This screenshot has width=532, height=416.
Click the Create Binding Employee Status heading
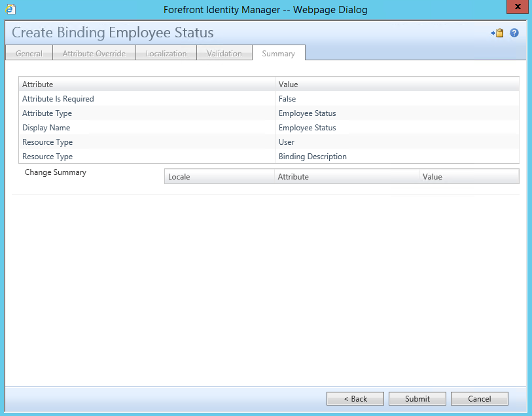click(x=113, y=33)
